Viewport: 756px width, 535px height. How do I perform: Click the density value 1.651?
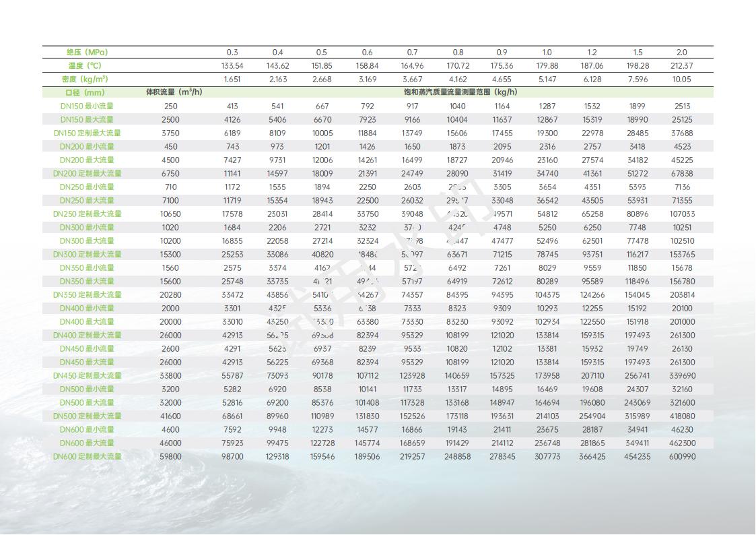click(232, 79)
